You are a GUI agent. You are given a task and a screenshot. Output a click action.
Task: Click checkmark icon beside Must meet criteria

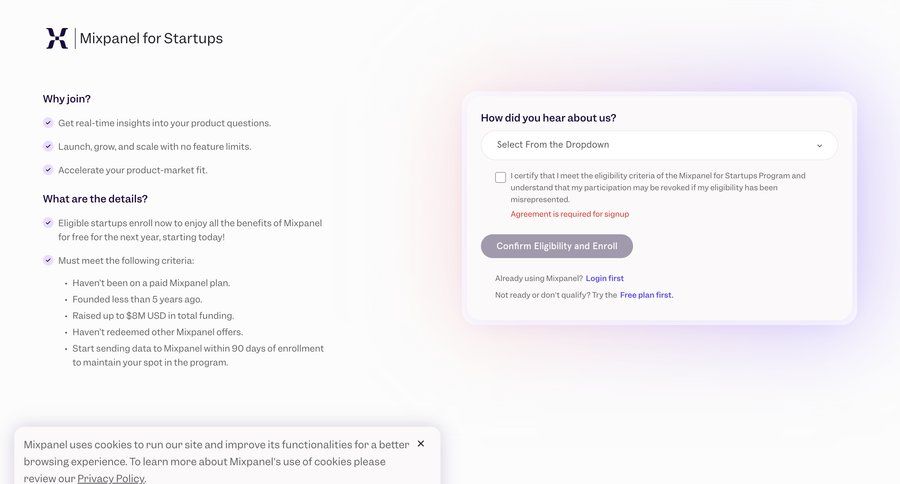48,260
